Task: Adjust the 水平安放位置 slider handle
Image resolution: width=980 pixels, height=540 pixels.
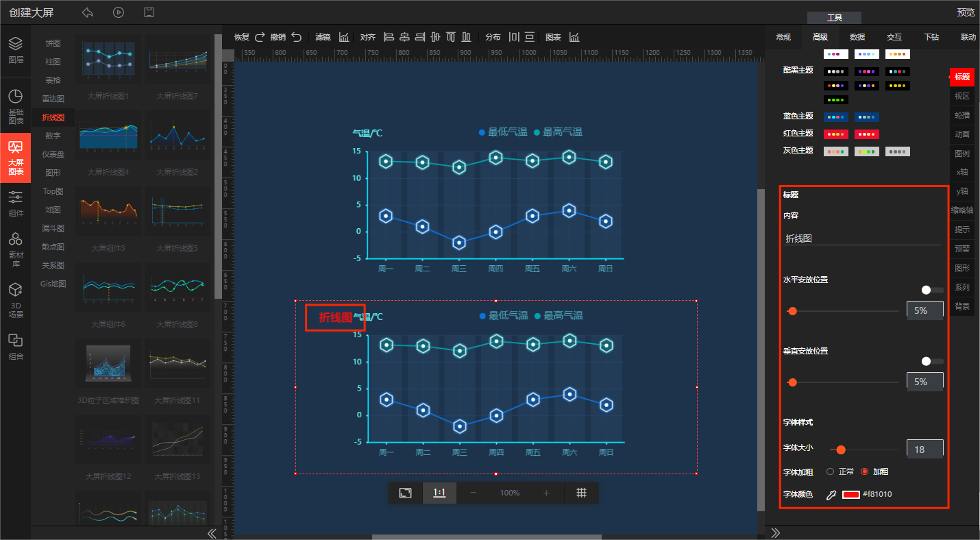Action: coord(793,311)
